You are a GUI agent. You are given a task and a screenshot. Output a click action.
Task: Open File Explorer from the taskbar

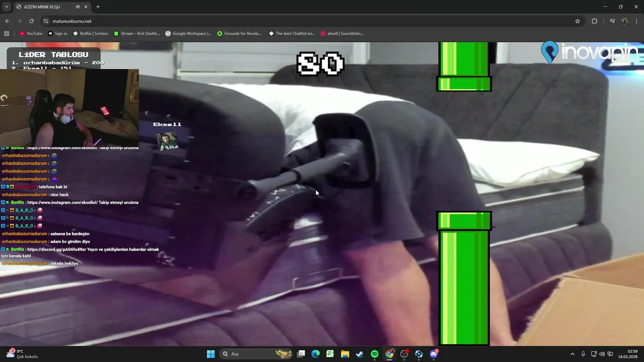[345, 354]
